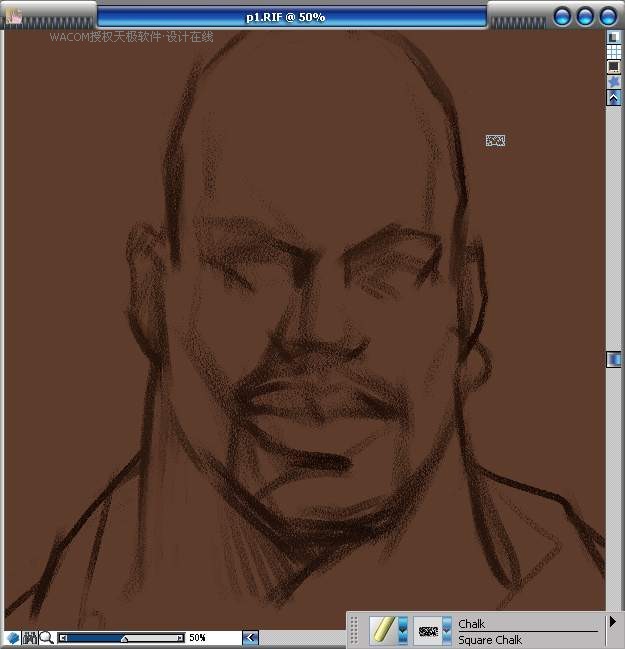Click the right arrow of zoom slider
625x649 pixels.
click(181, 637)
